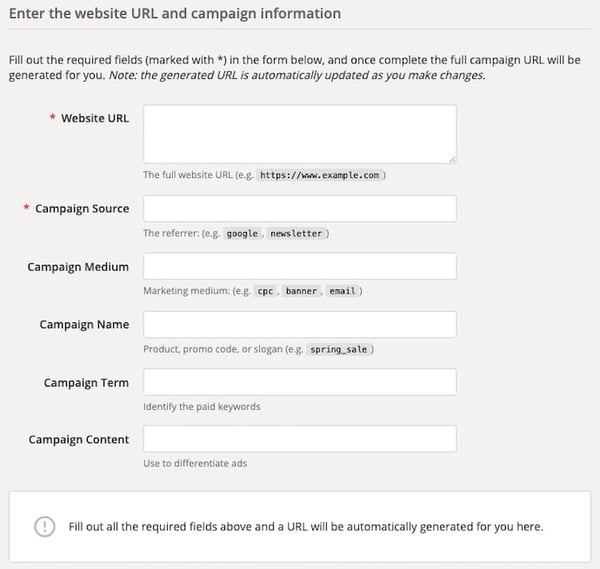Click into the Campaign Name field
The height and width of the screenshot is (569, 600).
click(x=300, y=324)
